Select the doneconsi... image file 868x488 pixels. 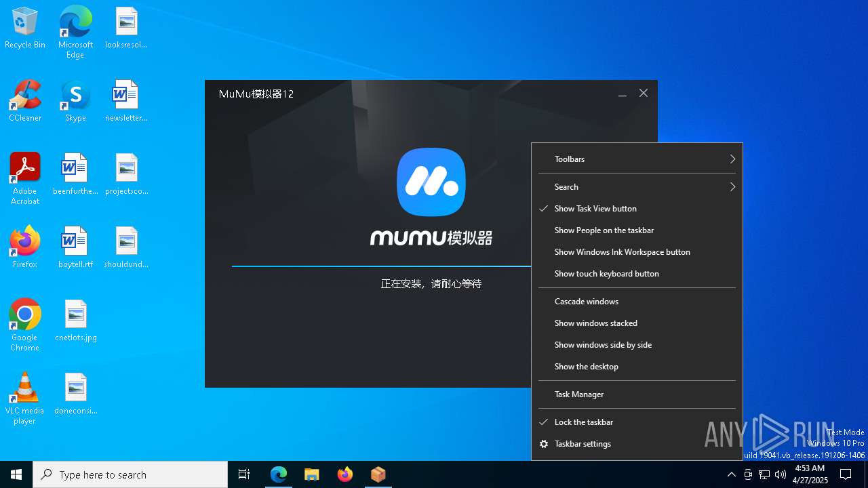click(75, 394)
